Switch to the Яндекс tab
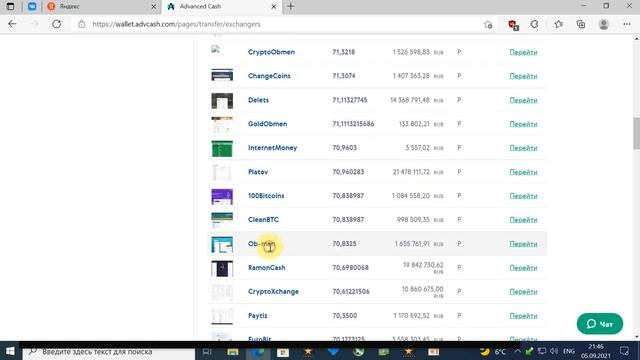This screenshot has height=360, width=640. coord(101,7)
